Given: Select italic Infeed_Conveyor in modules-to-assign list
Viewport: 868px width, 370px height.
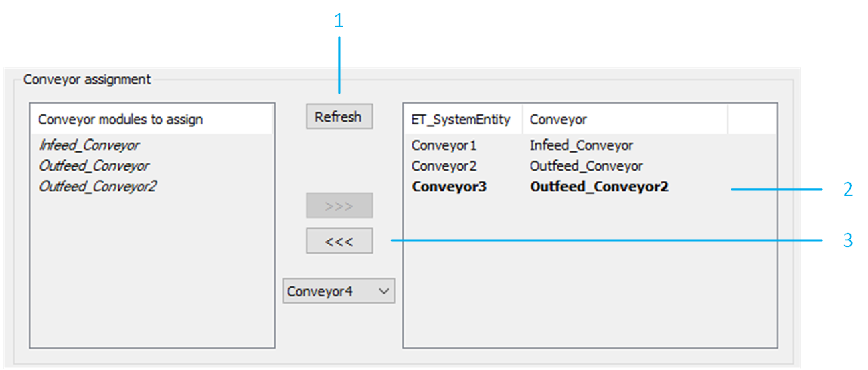Looking at the screenshot, I should tap(89, 145).
